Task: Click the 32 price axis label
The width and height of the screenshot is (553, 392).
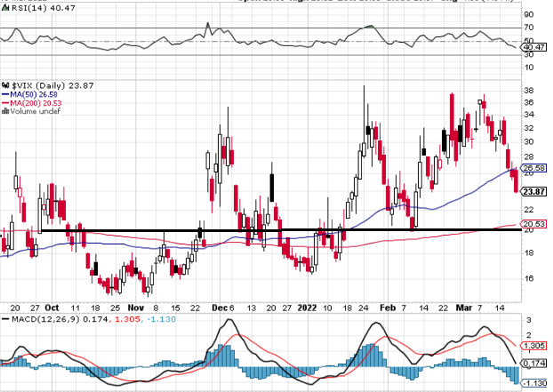Action: coord(529,128)
